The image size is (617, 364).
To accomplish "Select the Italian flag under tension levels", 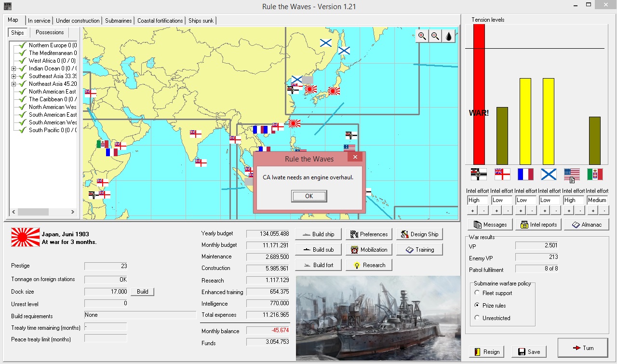I will [595, 174].
